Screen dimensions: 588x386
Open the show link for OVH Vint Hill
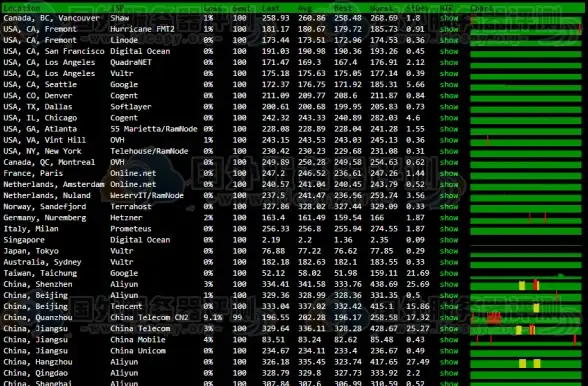click(449, 140)
